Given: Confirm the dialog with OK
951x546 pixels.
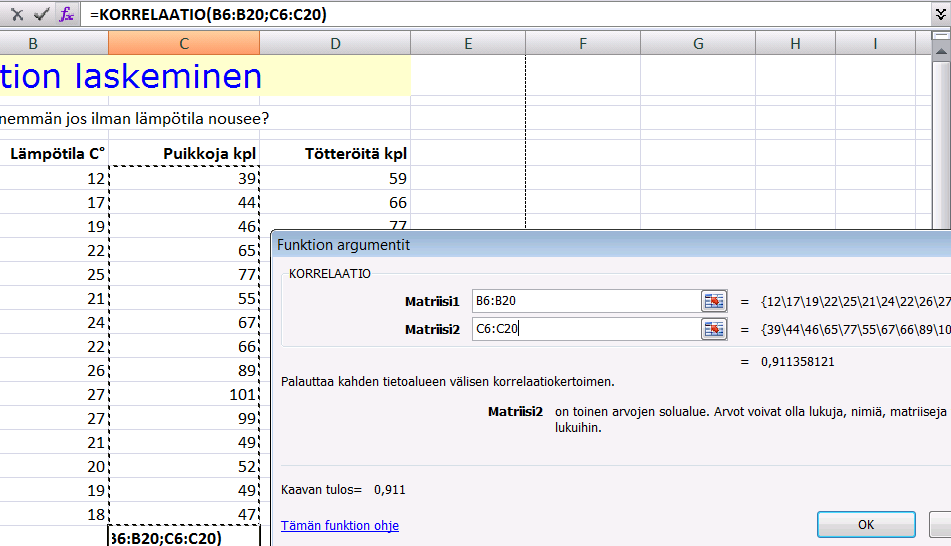Looking at the screenshot, I should click(x=866, y=524).
